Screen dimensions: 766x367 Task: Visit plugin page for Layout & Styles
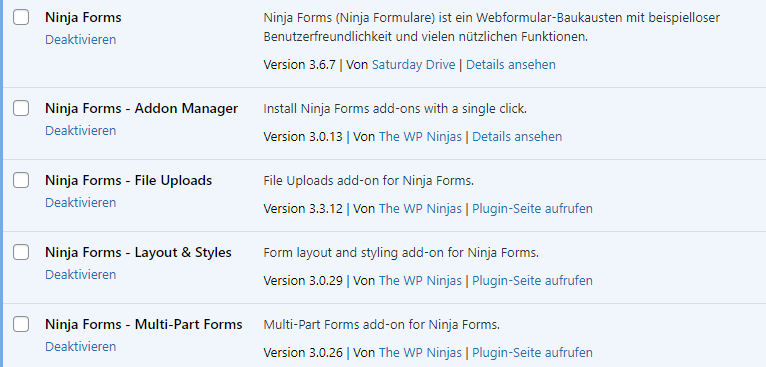532,281
